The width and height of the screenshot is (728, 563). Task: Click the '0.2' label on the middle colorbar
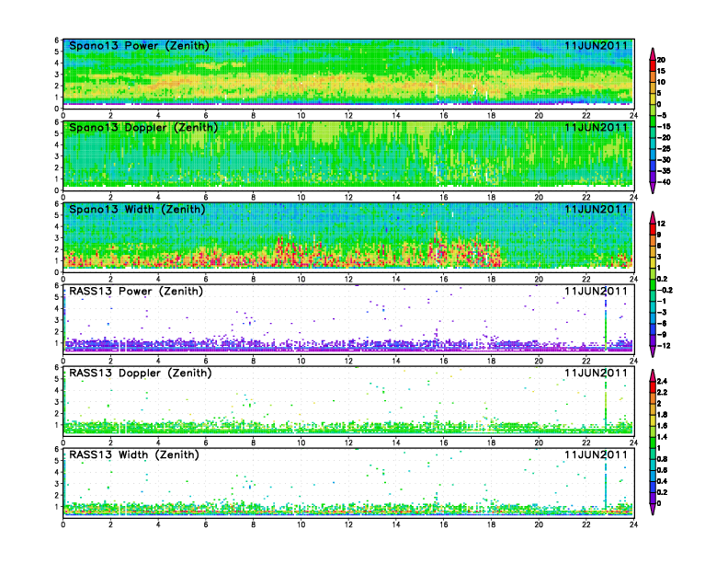pos(663,279)
